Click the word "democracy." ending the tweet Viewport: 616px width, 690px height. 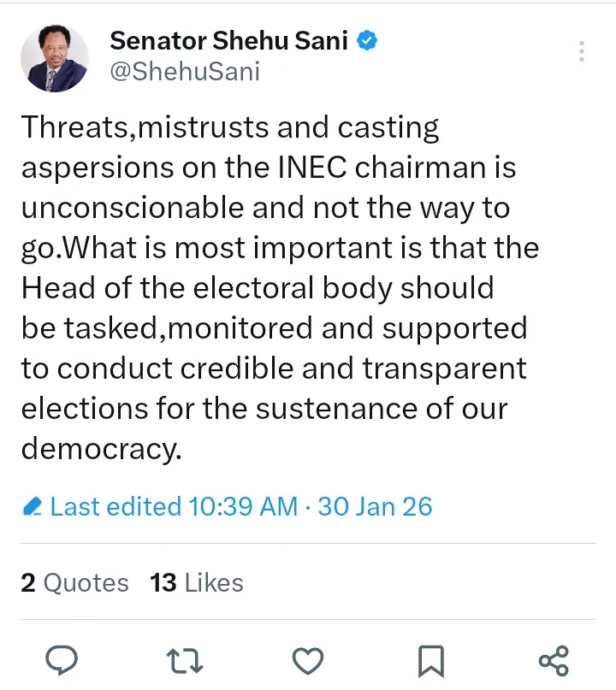tap(102, 449)
